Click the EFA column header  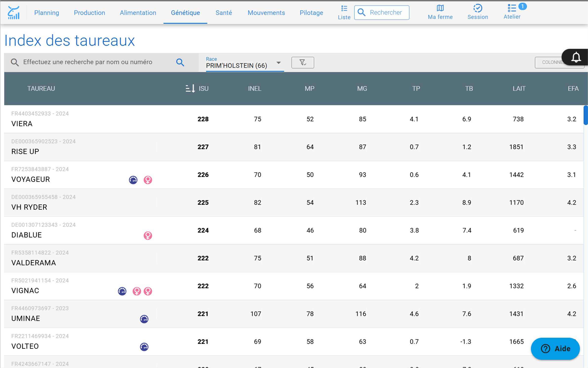point(573,88)
